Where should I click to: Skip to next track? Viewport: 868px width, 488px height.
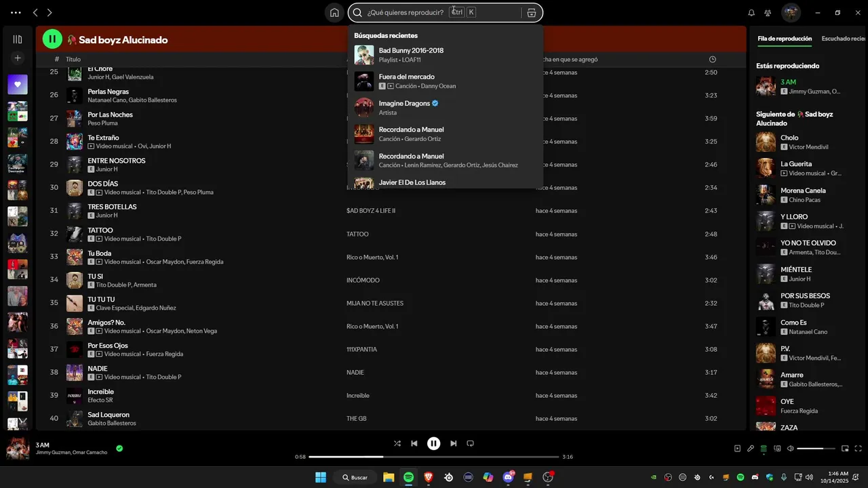(x=453, y=443)
